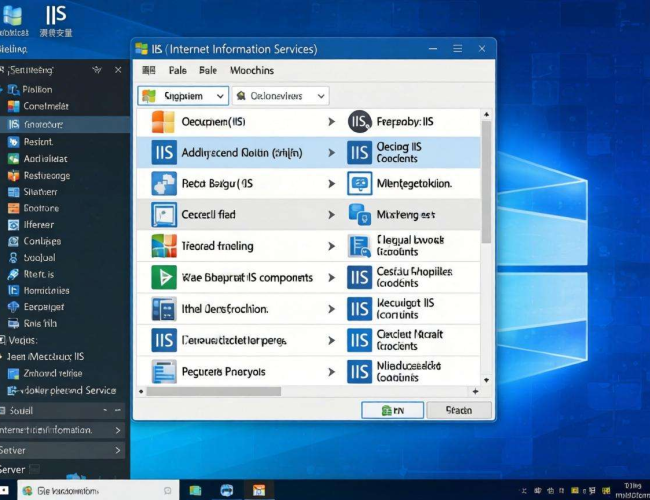
Task: Open the Sngpiem dropdown
Action: (183, 96)
